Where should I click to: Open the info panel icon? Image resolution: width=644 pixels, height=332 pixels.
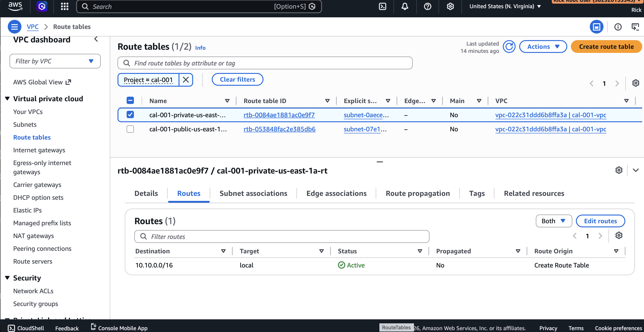[618, 26]
